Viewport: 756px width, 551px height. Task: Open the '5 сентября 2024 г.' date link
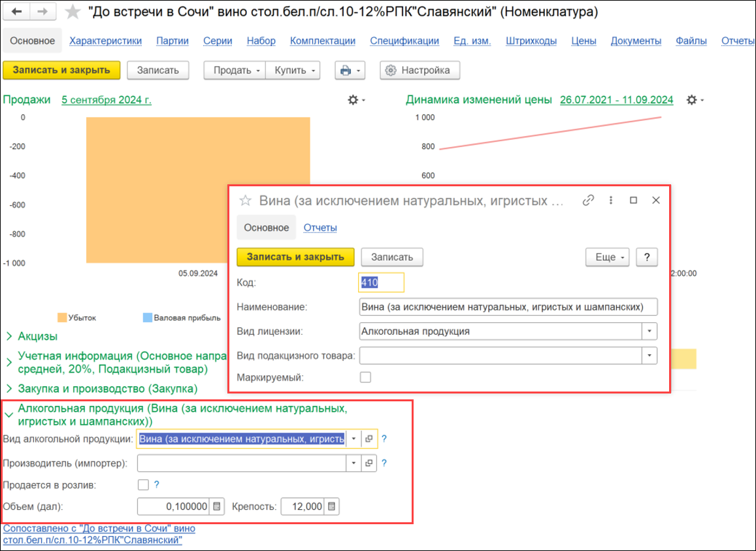[x=106, y=100]
